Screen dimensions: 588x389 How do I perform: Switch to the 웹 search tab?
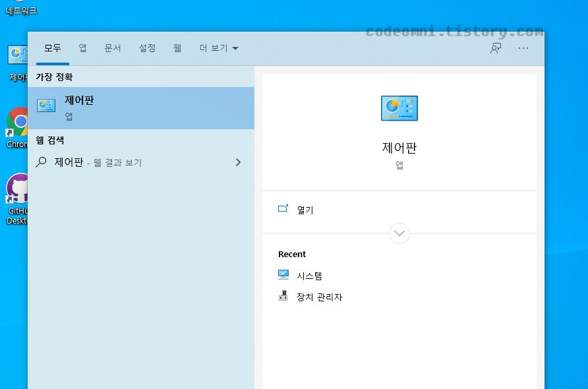pos(177,48)
